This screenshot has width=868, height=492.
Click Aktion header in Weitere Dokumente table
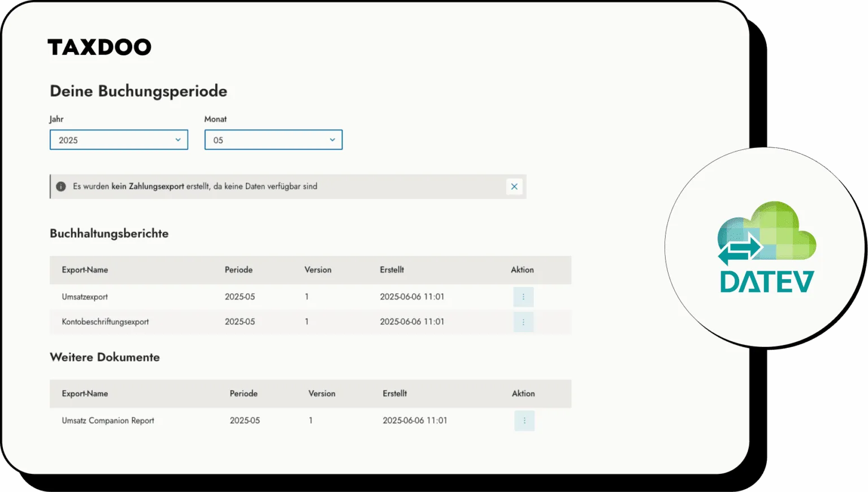523,394
